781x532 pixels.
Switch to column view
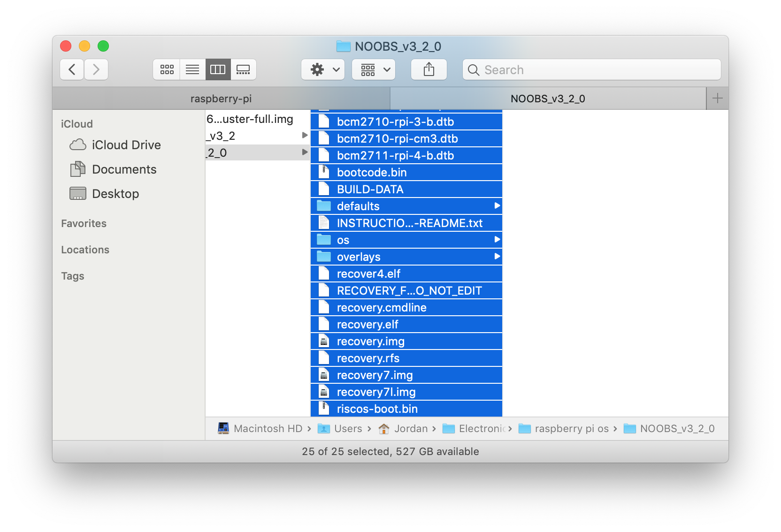(x=218, y=69)
